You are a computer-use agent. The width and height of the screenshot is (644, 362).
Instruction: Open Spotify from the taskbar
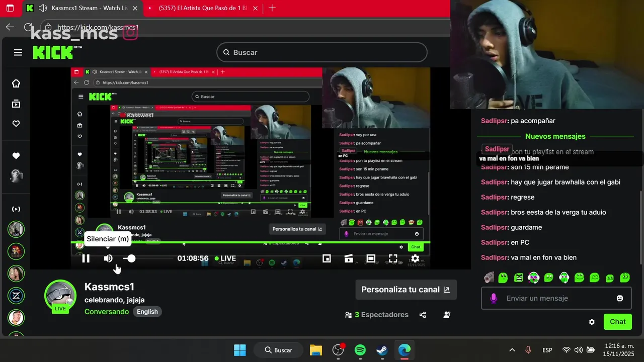click(x=360, y=350)
